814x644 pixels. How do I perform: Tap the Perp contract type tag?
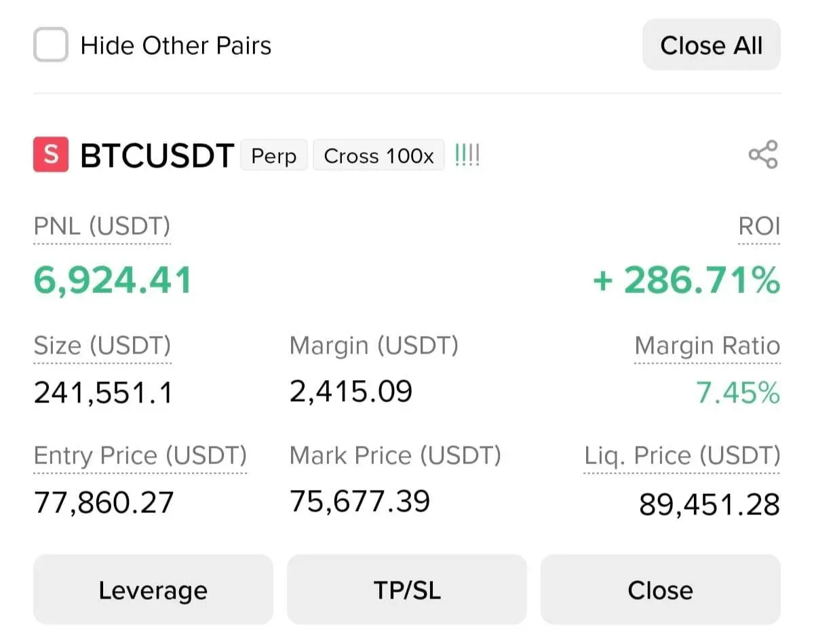pyautogui.click(x=273, y=156)
